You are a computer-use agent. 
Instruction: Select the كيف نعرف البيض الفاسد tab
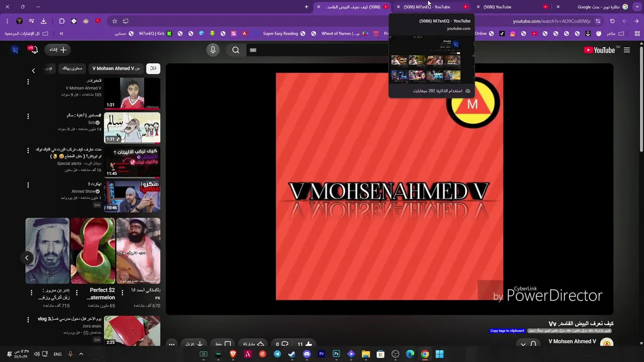tap(352, 7)
